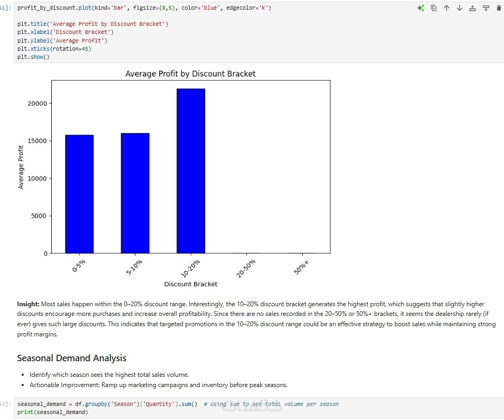Move the cell down

point(460,8)
